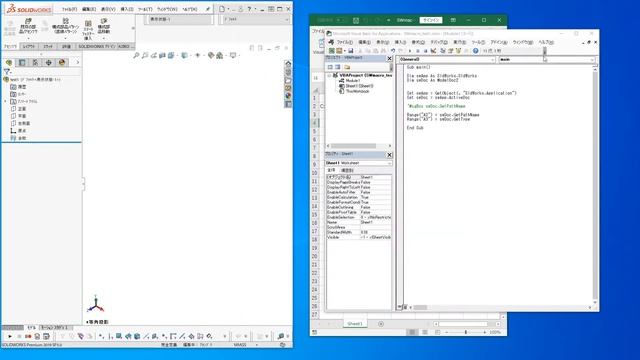The image size is (640, 360).
Task: Click the Zoom to Fit magnifier icon
Action: tap(136, 55)
